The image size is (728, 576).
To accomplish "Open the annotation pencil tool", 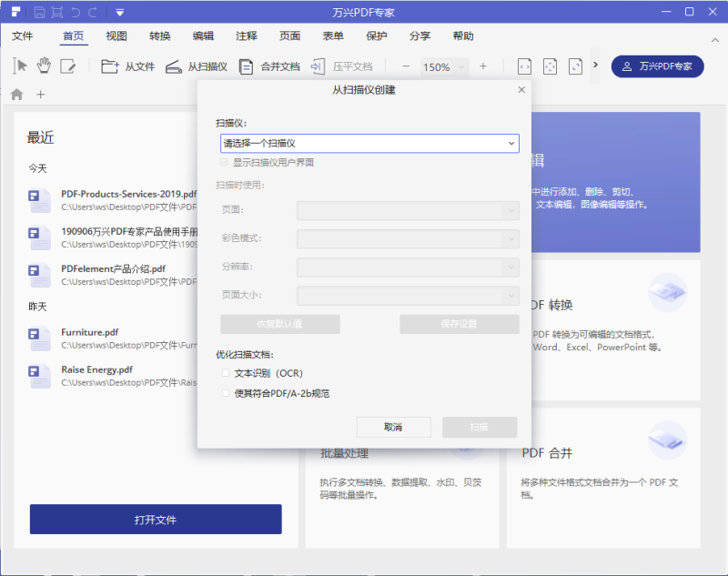I will coord(69,66).
